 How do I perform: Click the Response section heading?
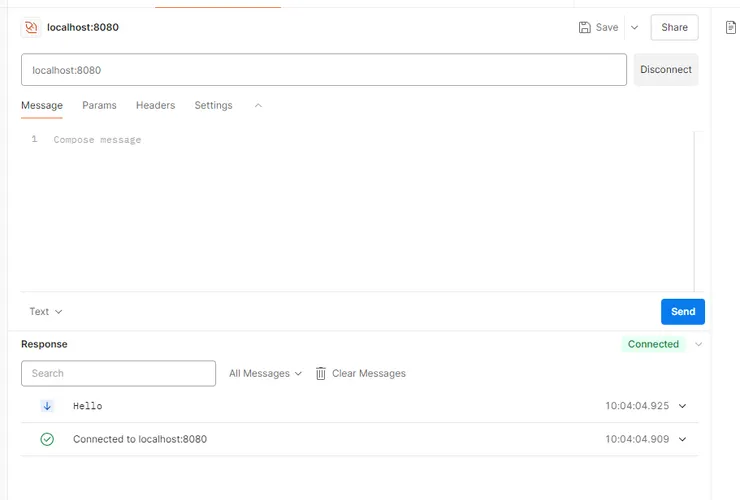(44, 344)
